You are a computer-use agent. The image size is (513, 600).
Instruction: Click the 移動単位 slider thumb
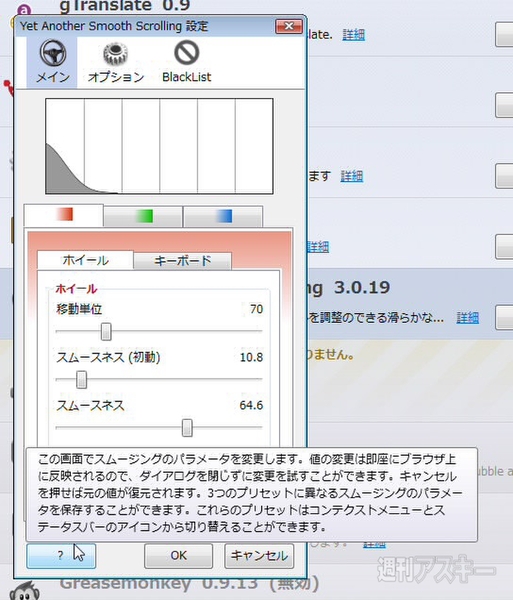[x=106, y=331]
